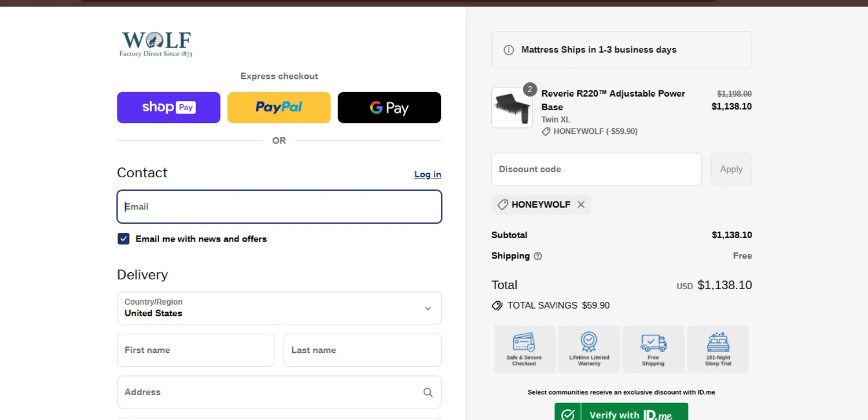The image size is (868, 420).
Task: Click the address search magnifier icon
Action: pyautogui.click(x=428, y=392)
